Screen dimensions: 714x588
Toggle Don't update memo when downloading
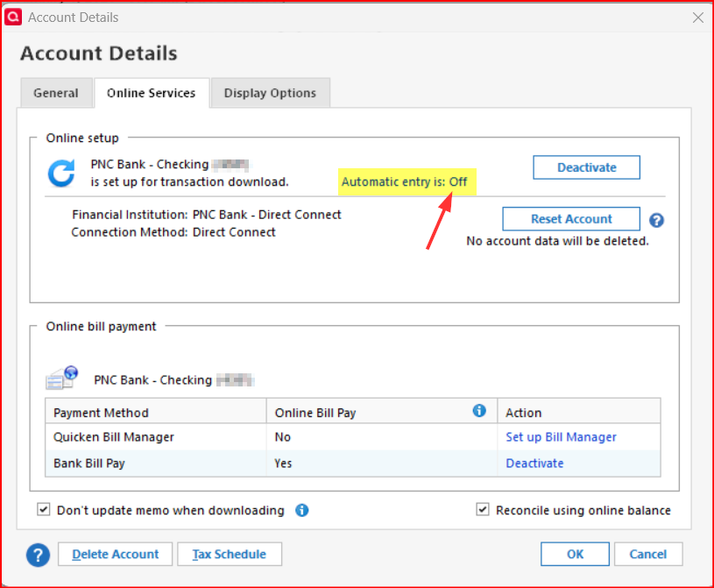[43, 509]
